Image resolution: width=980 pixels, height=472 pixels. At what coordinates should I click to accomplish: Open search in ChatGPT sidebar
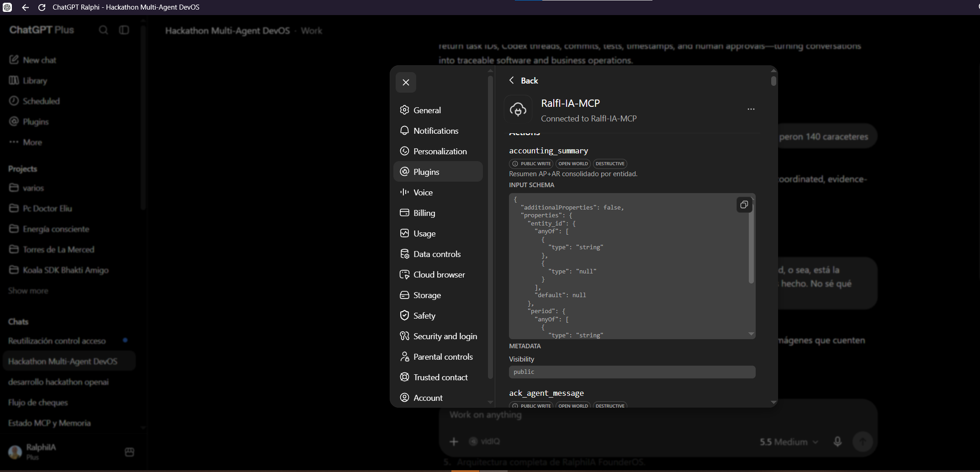pos(104,30)
